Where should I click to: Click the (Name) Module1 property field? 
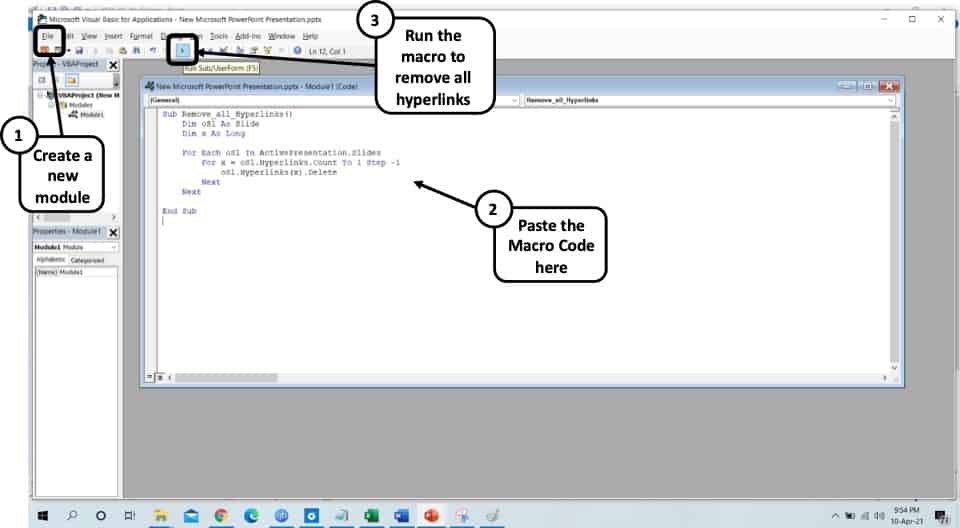pos(76,272)
